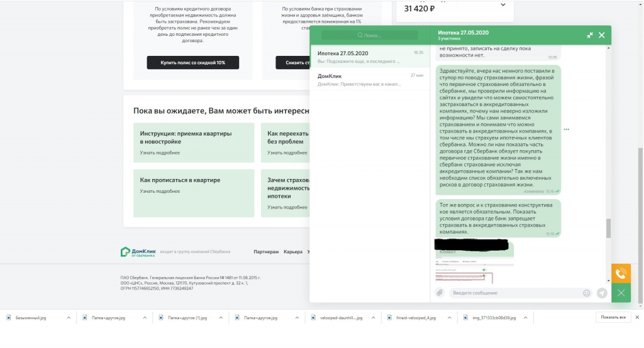Click the file icon of img_571333cb08d39.jpg
This screenshot has height=348, width=644.
coord(465,317)
